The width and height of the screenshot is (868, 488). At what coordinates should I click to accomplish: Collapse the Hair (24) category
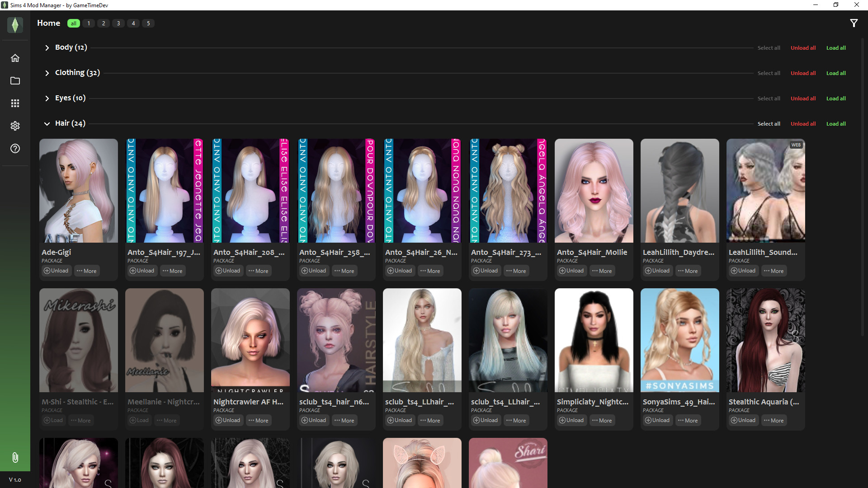(47, 124)
